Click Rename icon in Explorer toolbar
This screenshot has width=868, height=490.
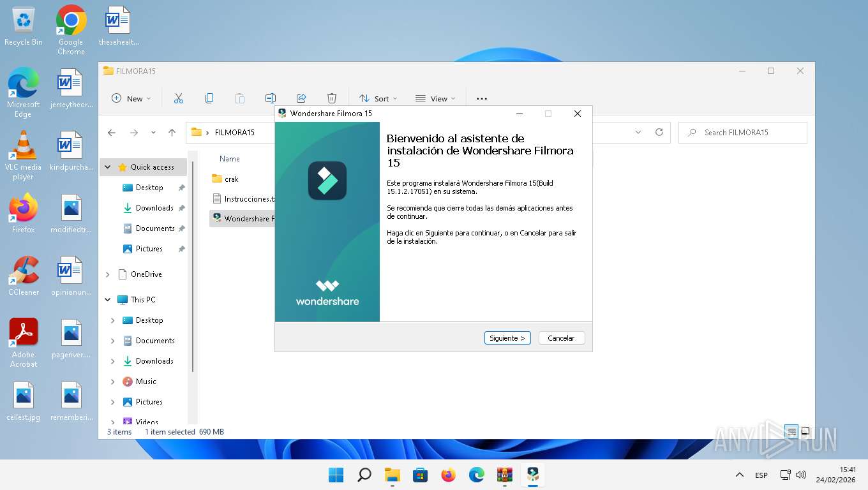point(271,98)
